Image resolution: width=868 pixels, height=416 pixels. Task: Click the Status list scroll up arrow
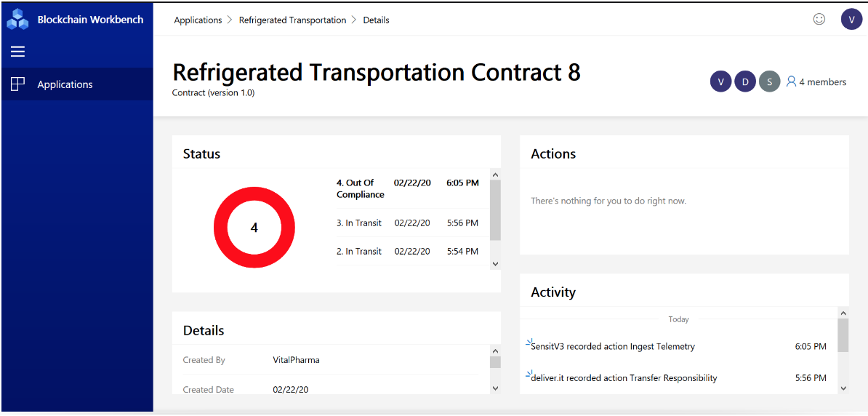(496, 174)
